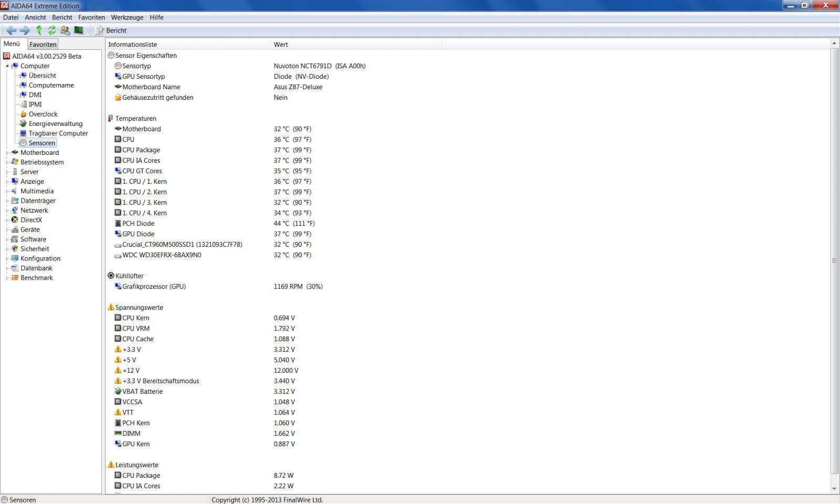Click the Spannungswerte warning section icon
This screenshot has height=504, width=840.
[111, 307]
